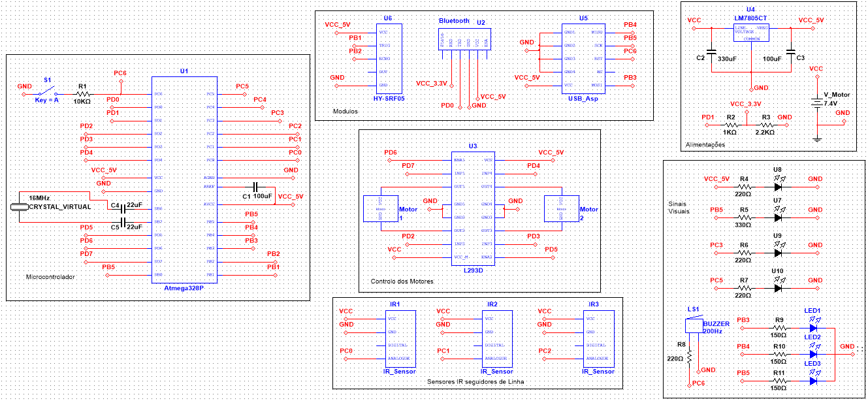Click the HY-SRF05 ultrasonic module U6
The width and height of the screenshot is (868, 401).
389,58
